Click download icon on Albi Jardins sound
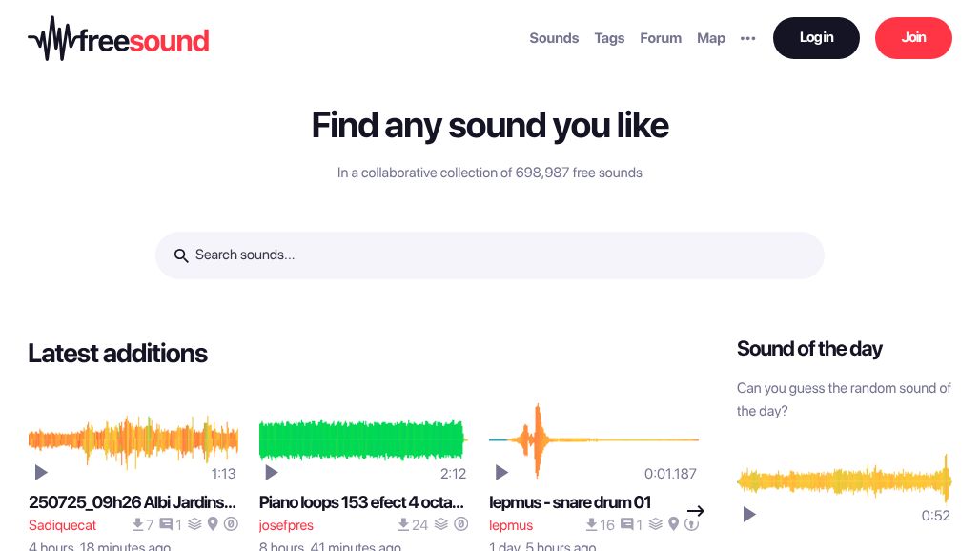 tap(137, 524)
